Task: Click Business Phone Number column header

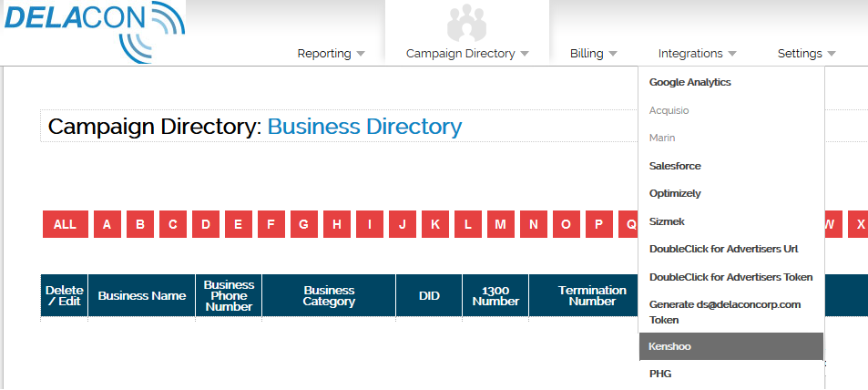Action: click(x=229, y=296)
